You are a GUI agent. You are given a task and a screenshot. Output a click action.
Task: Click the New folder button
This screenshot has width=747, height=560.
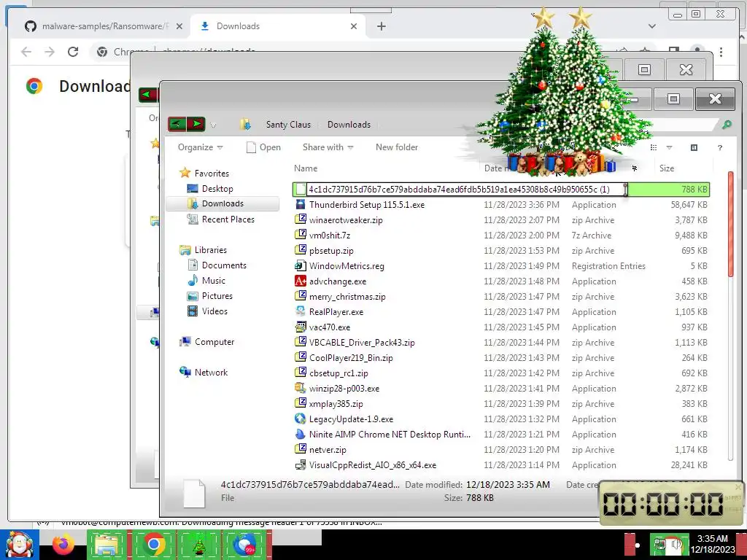pos(397,147)
